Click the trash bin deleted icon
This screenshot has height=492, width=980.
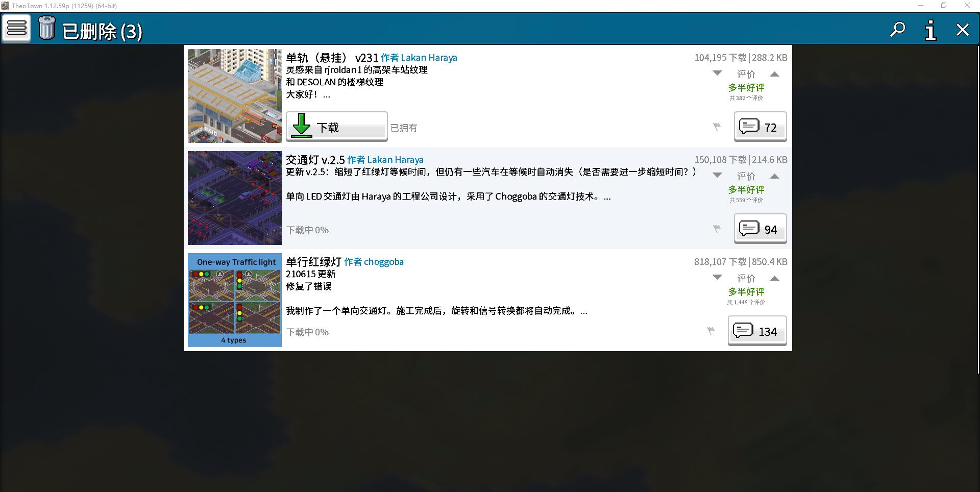(47, 28)
